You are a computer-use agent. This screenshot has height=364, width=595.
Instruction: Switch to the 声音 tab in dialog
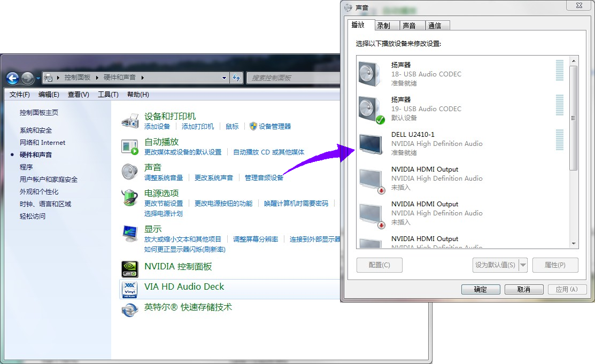[413, 26]
